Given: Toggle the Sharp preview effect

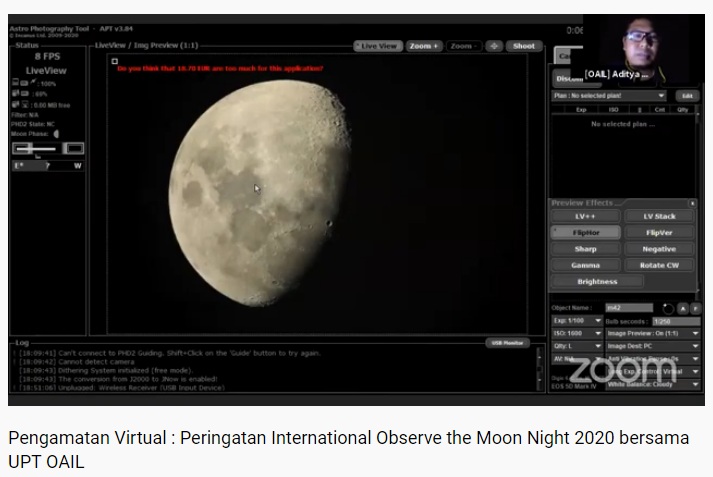Looking at the screenshot, I should tap(585, 249).
